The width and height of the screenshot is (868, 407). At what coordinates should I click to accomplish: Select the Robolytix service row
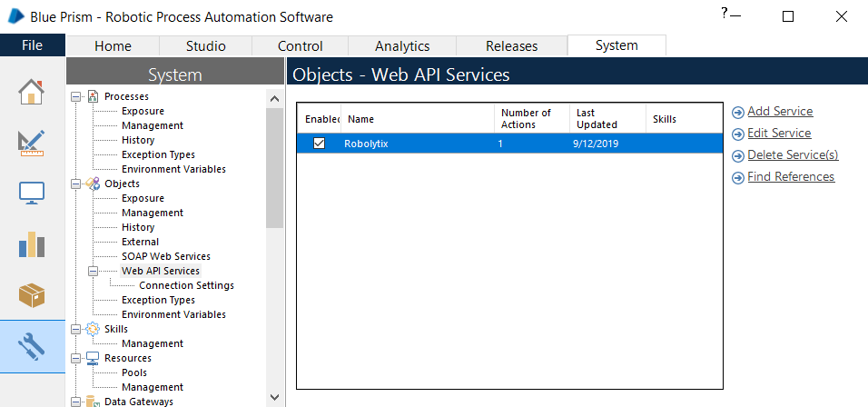tap(510, 144)
